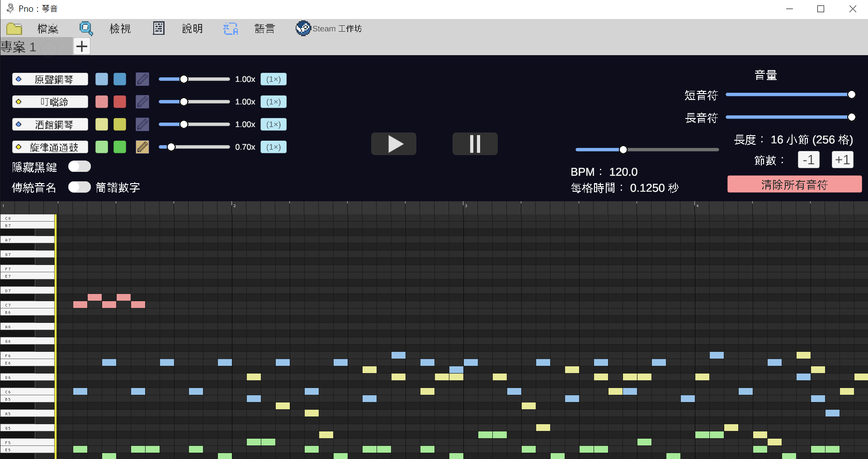This screenshot has height=459, width=868.
Task: Click 酒館鋼琴 volume slider handle
Action: pyautogui.click(x=184, y=124)
